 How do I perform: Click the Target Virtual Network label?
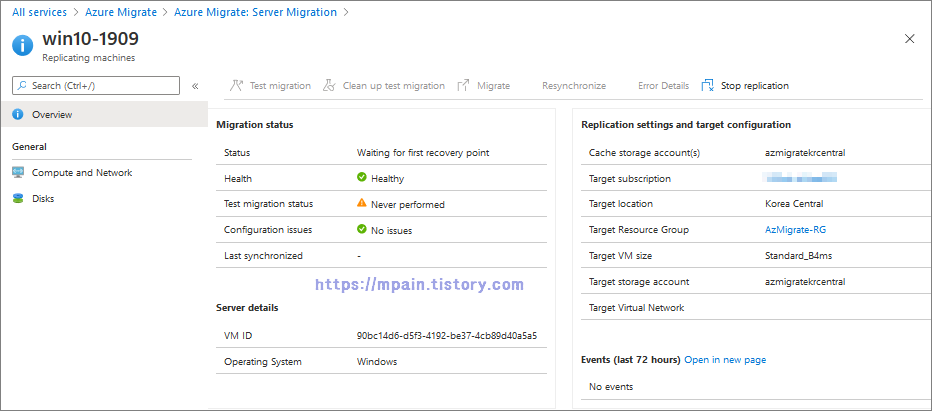tap(637, 308)
